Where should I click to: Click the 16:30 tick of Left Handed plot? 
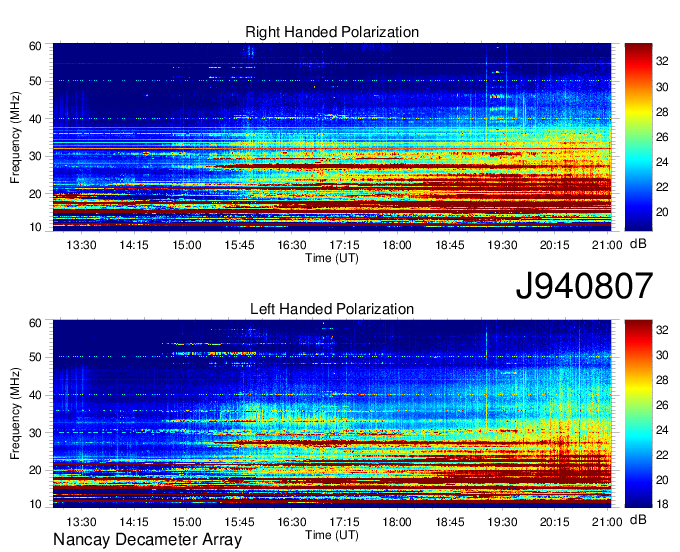tap(292, 522)
